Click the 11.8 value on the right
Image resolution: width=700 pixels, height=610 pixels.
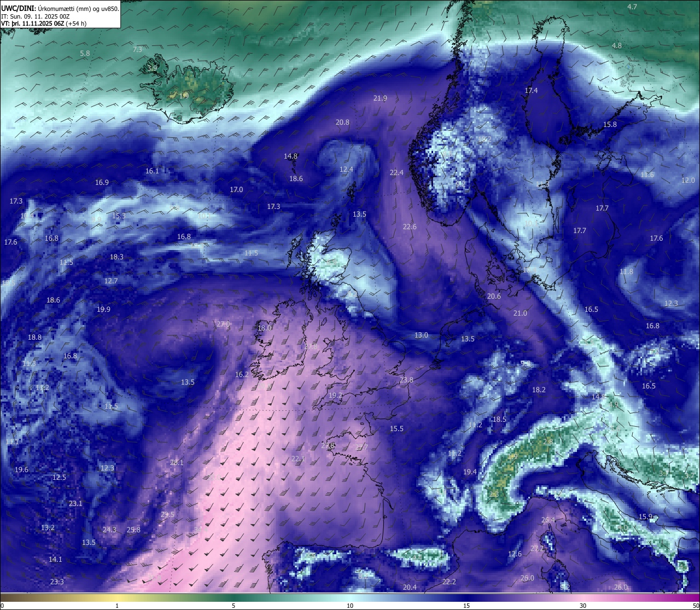pos(626,272)
